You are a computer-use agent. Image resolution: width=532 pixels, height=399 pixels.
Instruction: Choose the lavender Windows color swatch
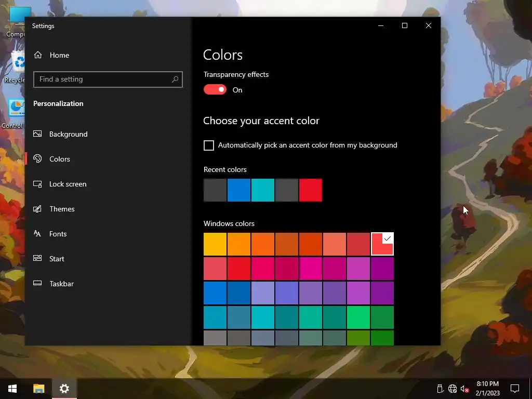click(x=262, y=293)
